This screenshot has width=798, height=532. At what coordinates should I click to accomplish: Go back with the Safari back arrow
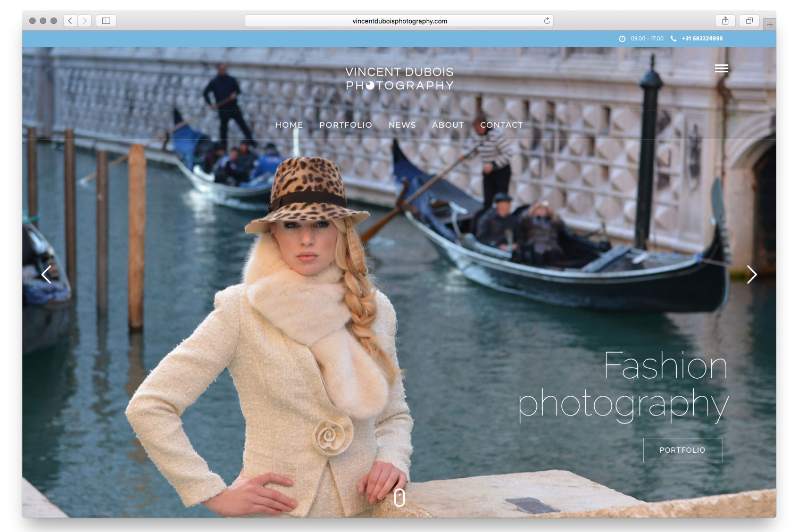click(x=70, y=21)
